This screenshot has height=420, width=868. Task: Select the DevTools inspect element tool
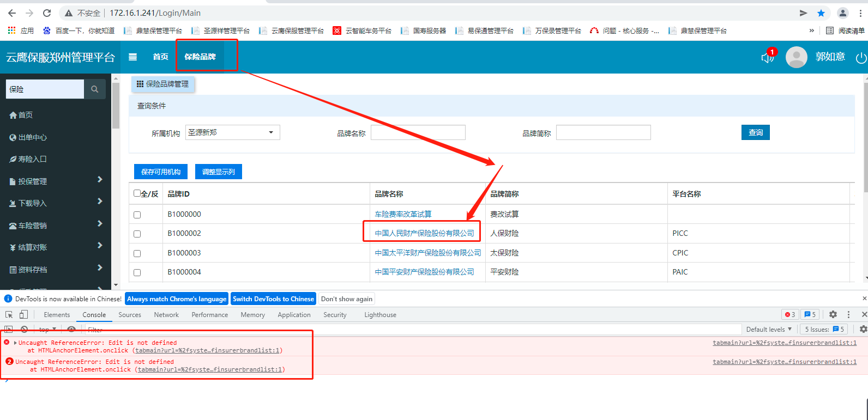(x=9, y=315)
